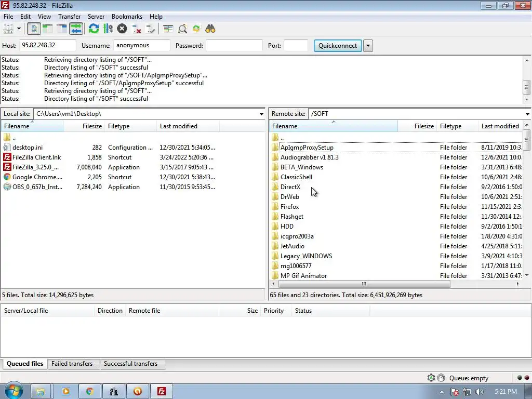
Task: Select the ApIgmpProxySetup remote folder
Action: [x=307, y=148]
